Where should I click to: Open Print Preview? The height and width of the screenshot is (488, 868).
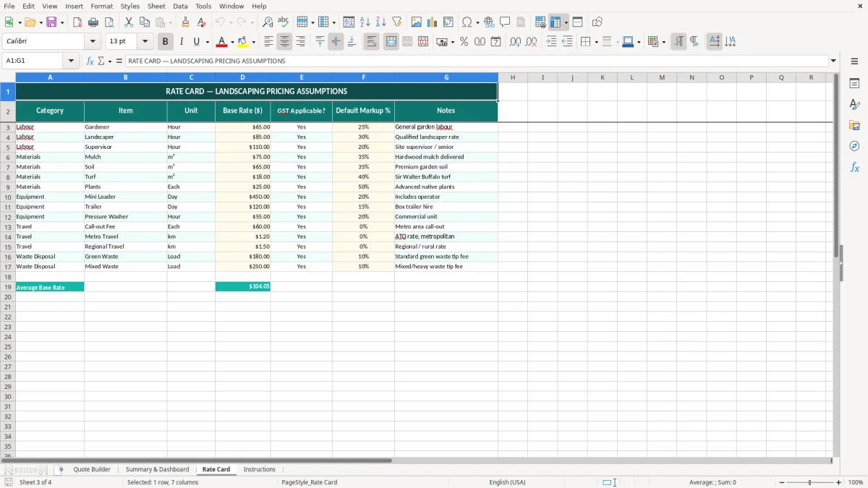coord(109,22)
